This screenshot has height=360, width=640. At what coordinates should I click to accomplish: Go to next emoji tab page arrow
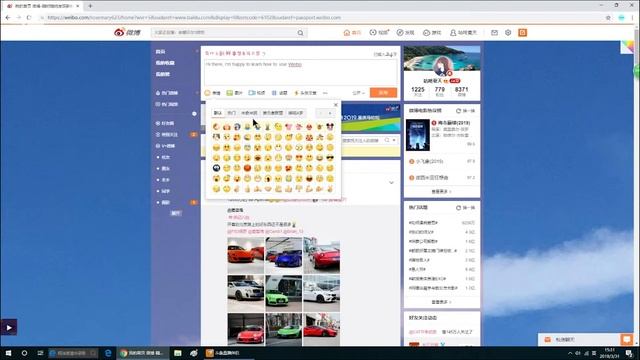tap(330, 113)
